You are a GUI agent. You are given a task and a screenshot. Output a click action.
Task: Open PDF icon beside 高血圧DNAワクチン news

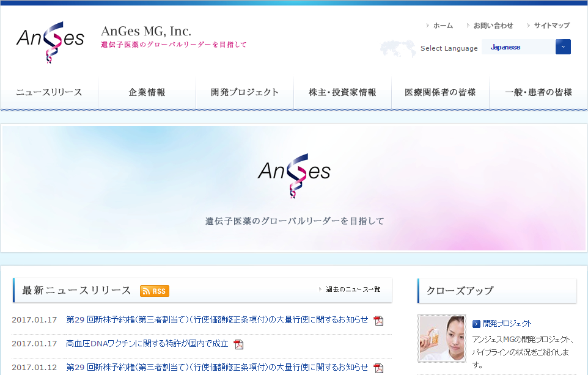[238, 344]
